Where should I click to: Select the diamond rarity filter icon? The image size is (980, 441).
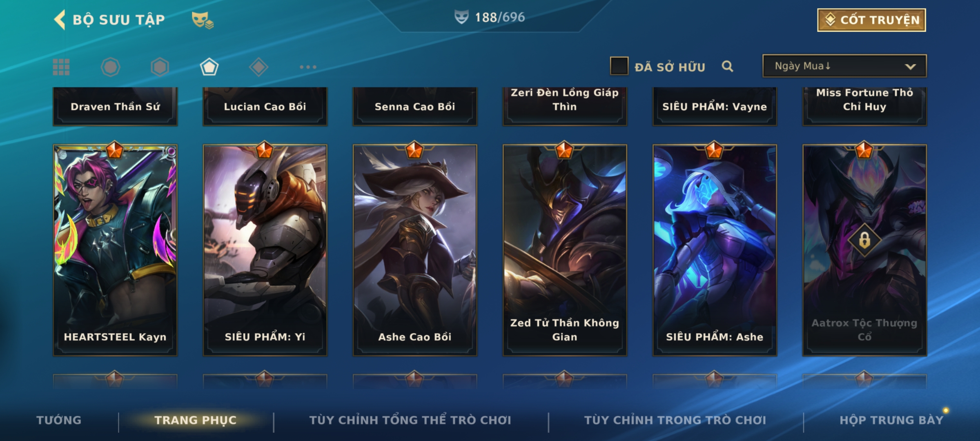(258, 67)
